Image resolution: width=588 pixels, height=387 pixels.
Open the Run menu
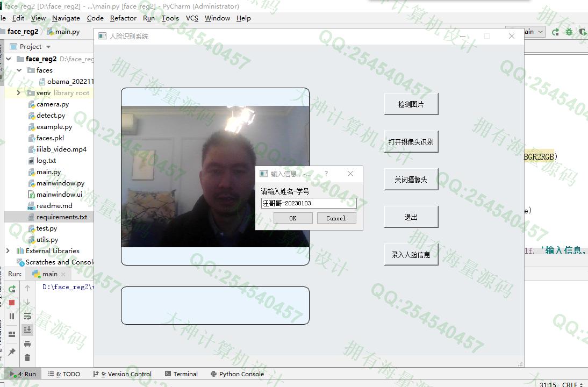(x=149, y=18)
